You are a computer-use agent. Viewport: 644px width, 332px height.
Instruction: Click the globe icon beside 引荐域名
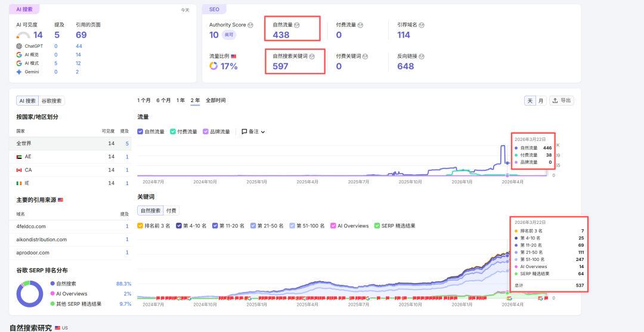pyautogui.click(x=422, y=25)
